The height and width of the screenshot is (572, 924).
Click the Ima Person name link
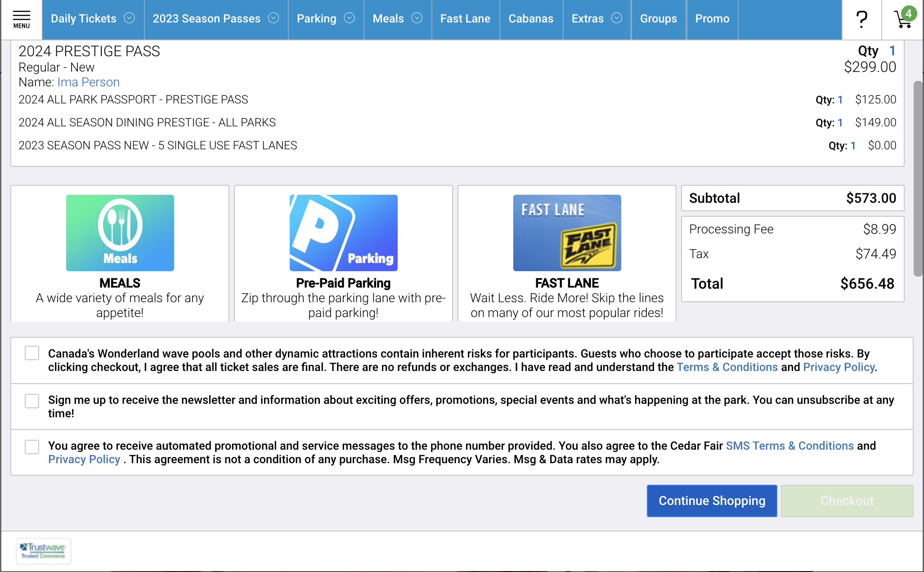[x=88, y=82]
